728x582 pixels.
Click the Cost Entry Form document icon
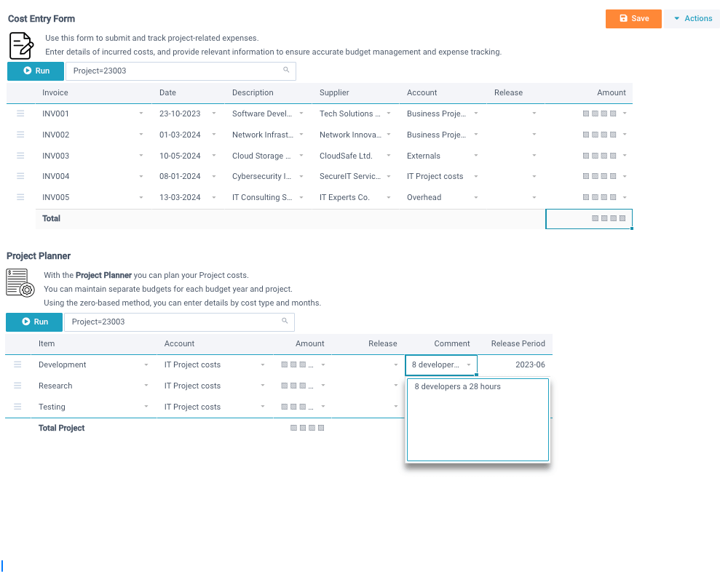[x=20, y=45]
